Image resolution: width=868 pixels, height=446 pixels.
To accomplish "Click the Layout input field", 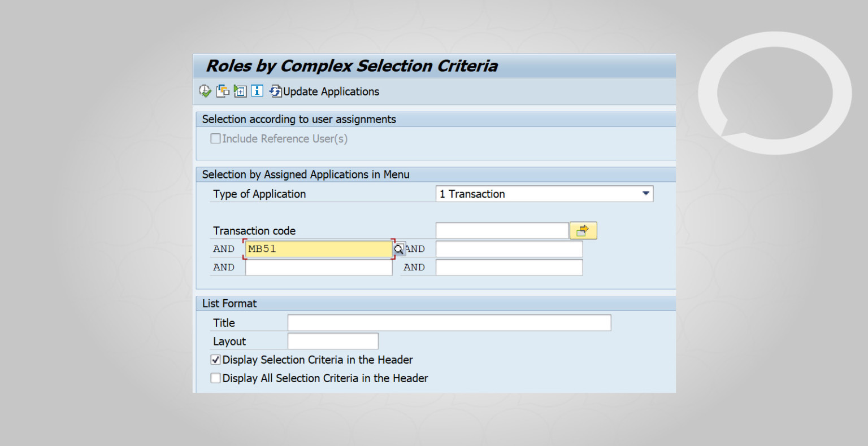I will (x=332, y=341).
